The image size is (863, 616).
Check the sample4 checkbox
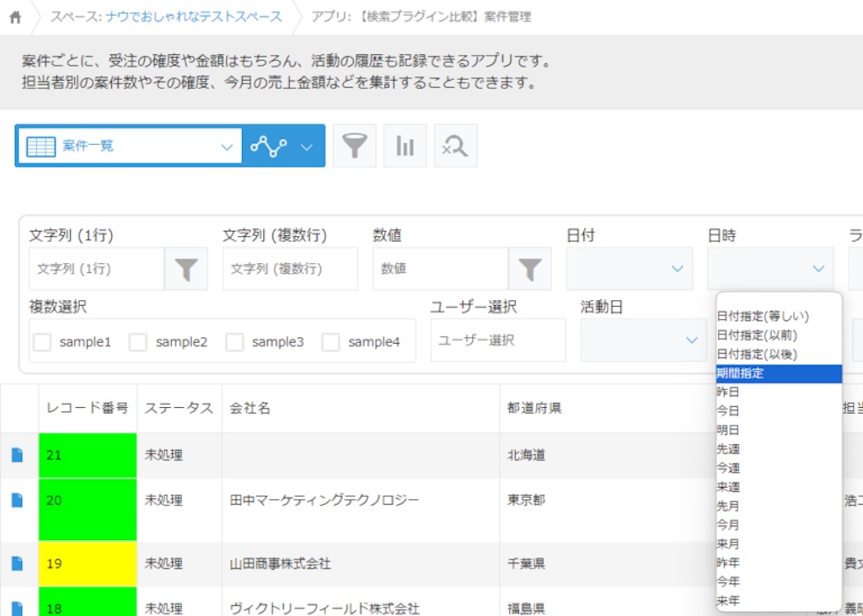click(330, 342)
